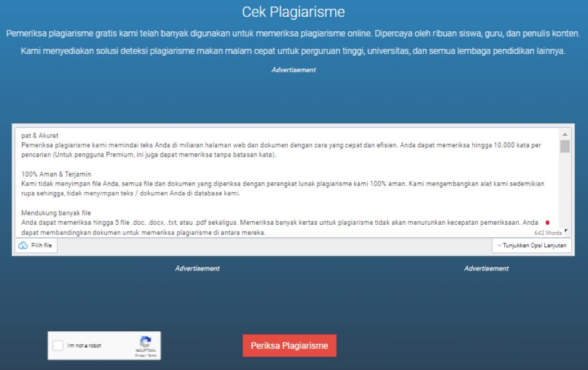The width and height of the screenshot is (588, 370).
Task: Click the scroll up arrow of text area
Action: pyautogui.click(x=565, y=134)
